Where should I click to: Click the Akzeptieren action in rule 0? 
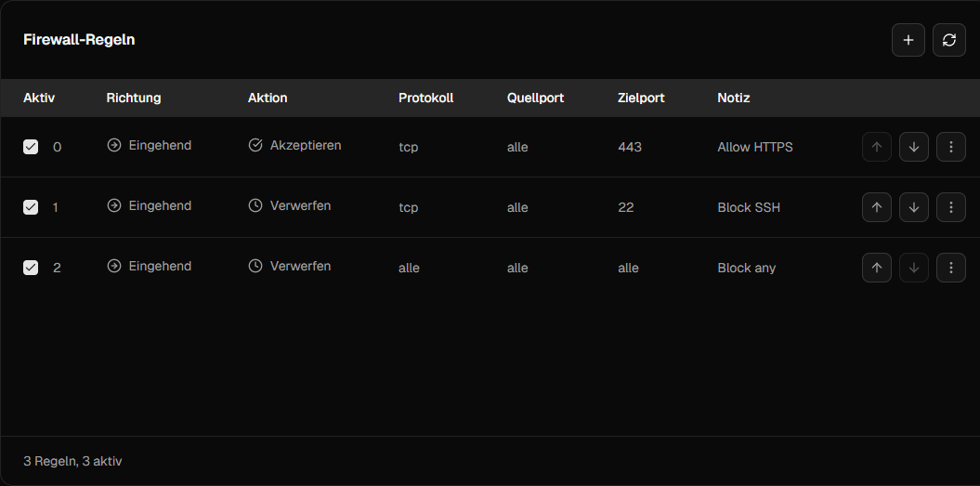pos(305,146)
